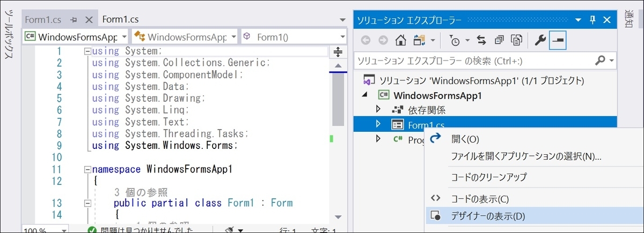
Task: Click the editor split window handle icon
Action: [x=338, y=52]
